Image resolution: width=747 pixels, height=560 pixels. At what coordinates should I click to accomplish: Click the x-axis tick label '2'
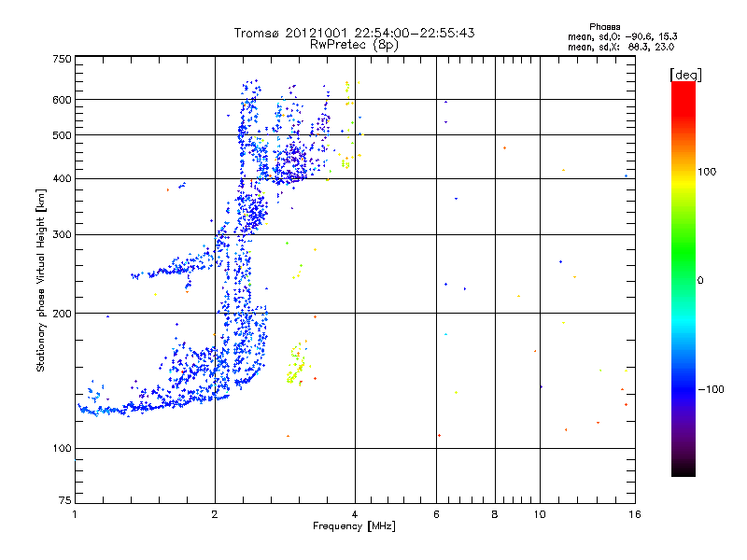215,514
